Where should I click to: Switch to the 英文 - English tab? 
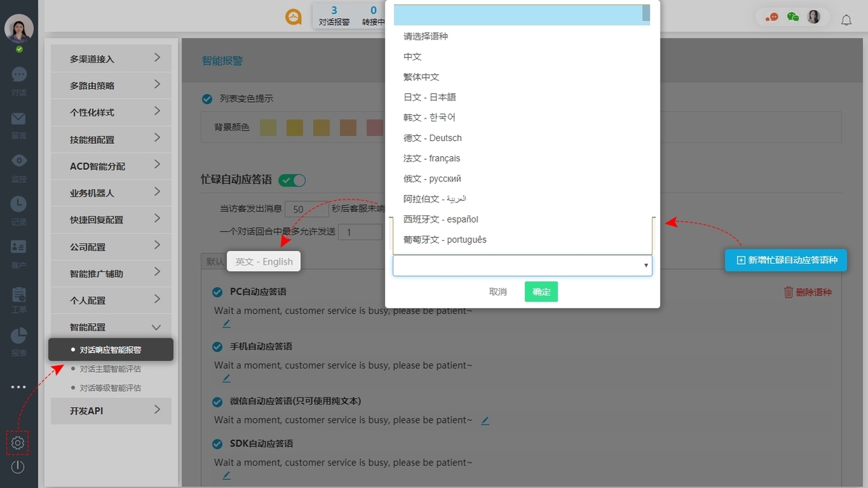[263, 261]
